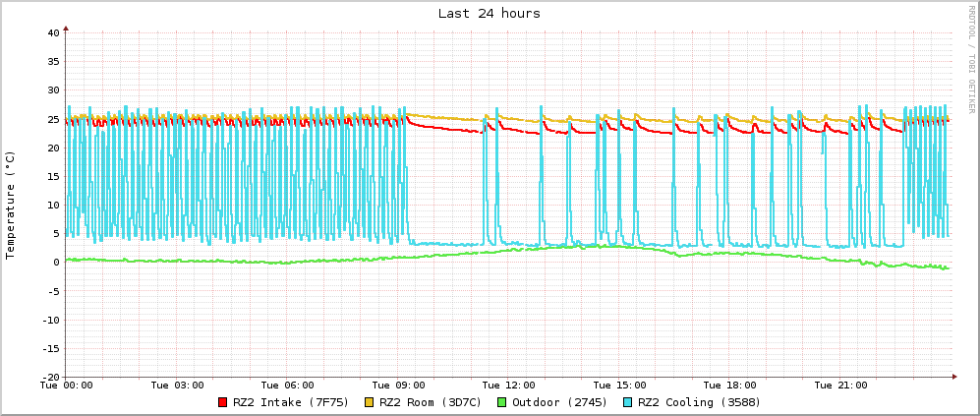The height and width of the screenshot is (416, 980).
Task: Click the 30 value on temperature axis
Action: [x=54, y=90]
